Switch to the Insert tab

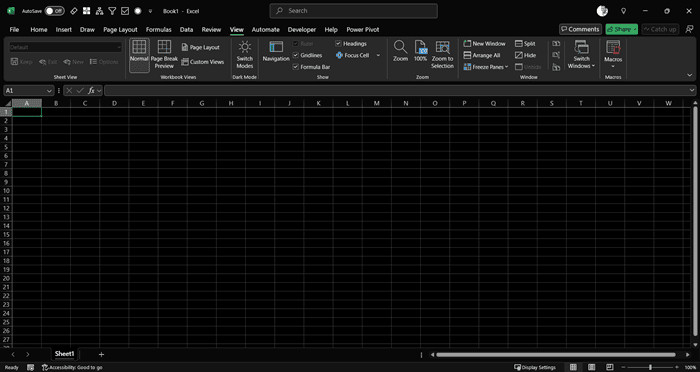tap(64, 29)
